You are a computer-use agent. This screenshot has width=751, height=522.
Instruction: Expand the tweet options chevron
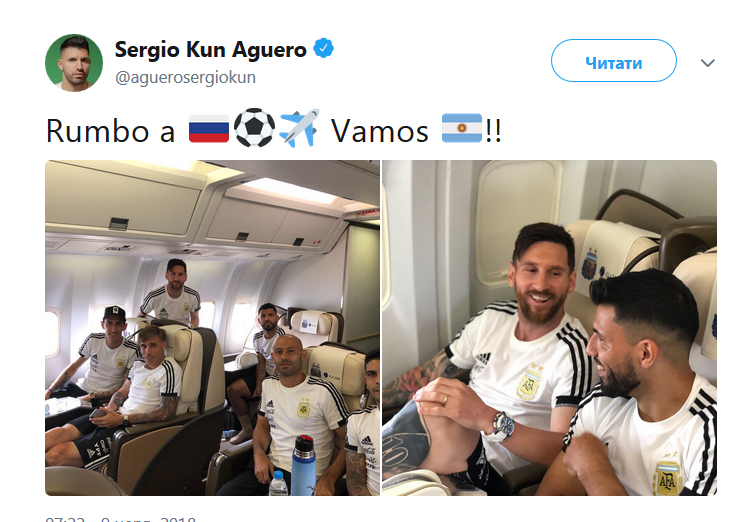click(707, 63)
